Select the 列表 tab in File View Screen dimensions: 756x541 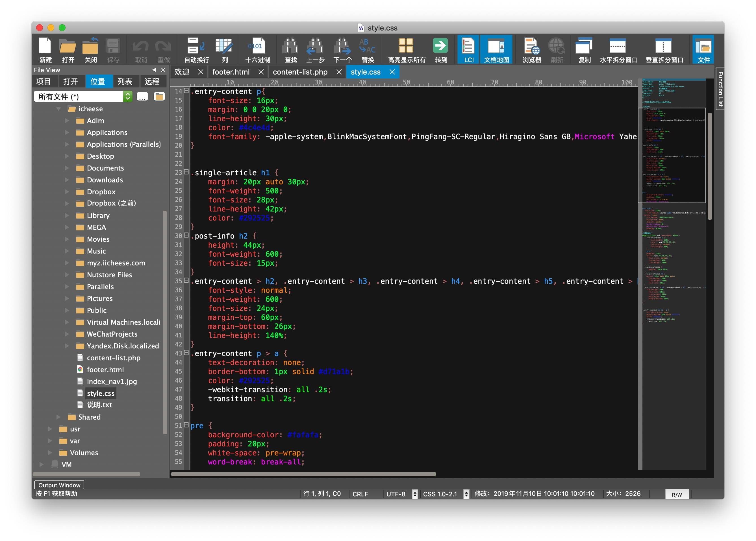click(x=125, y=82)
